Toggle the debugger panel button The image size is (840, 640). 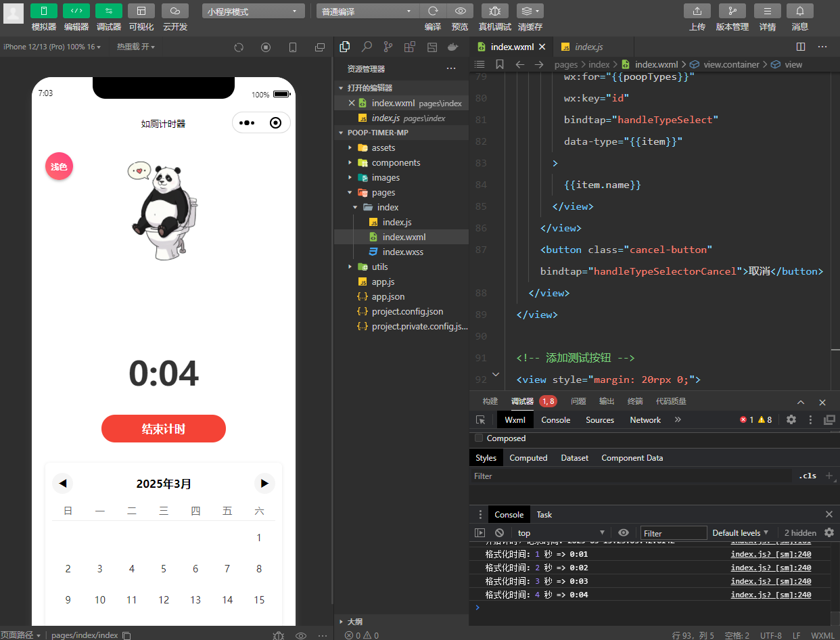pos(109,11)
